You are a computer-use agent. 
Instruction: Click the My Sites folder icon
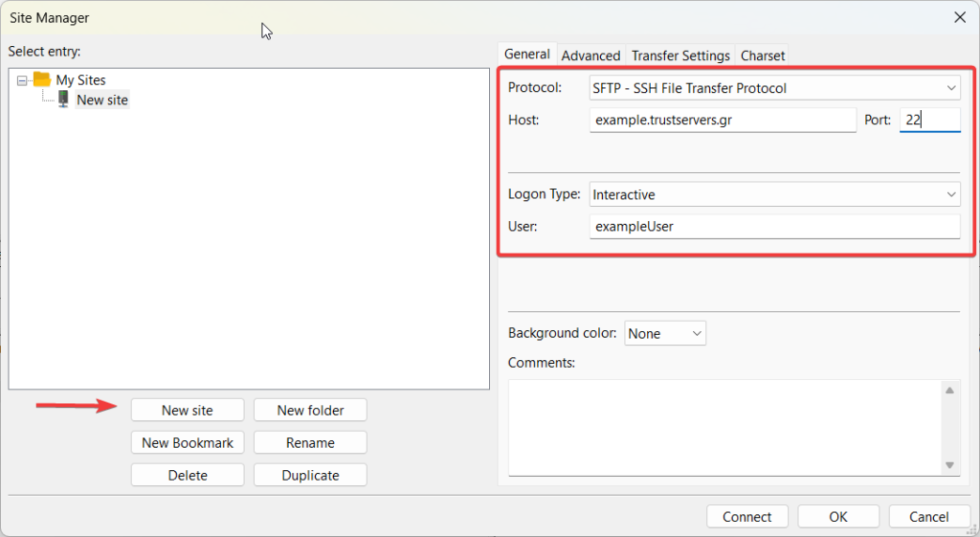(41, 79)
